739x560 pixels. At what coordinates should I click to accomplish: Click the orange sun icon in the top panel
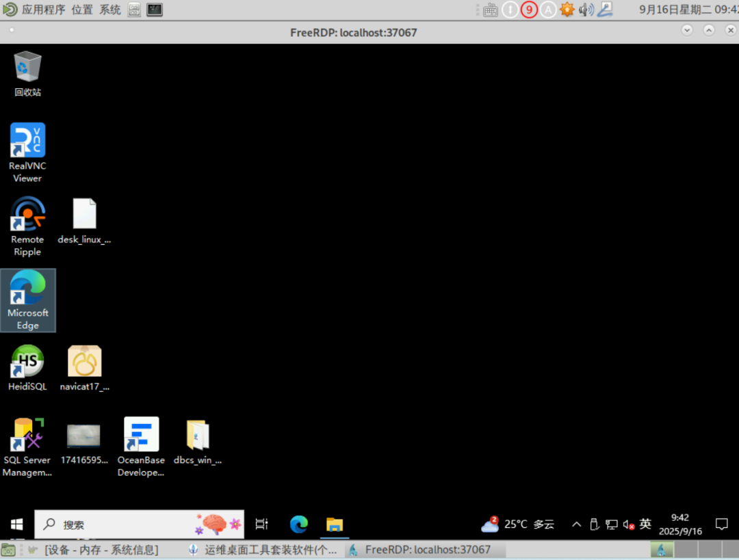pyautogui.click(x=567, y=10)
